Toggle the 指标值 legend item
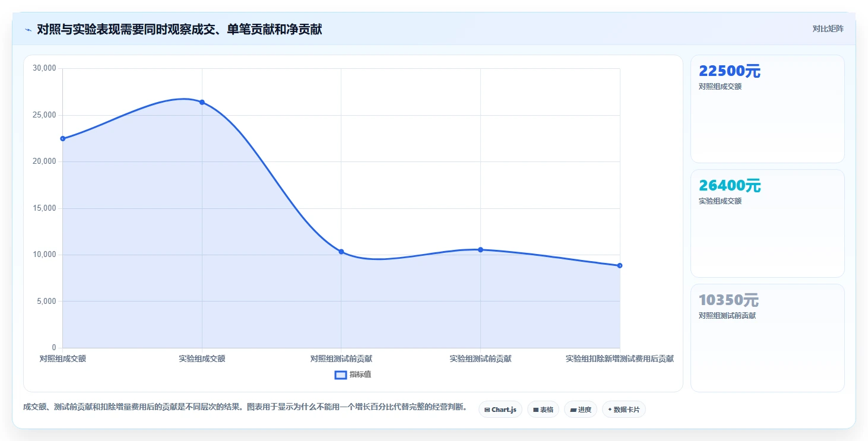The width and height of the screenshot is (868, 441). coord(353,375)
